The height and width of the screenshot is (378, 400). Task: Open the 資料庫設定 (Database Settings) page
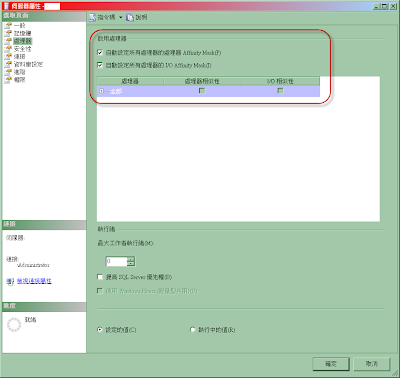point(28,64)
